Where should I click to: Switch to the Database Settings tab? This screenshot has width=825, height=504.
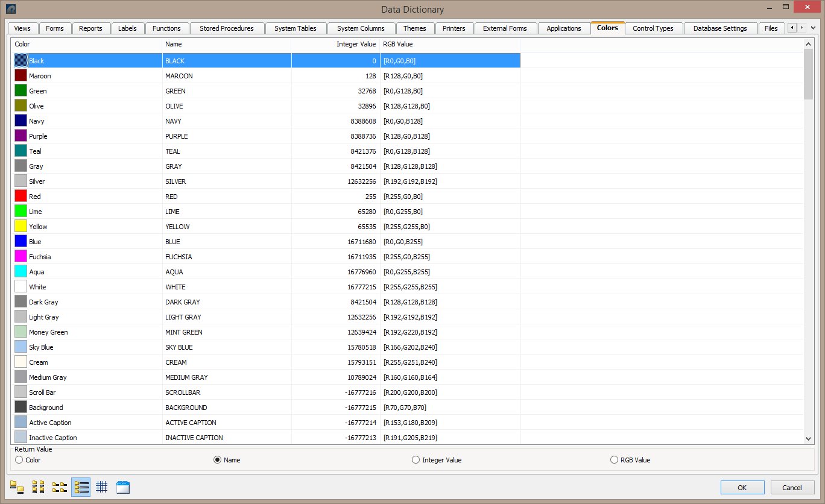click(719, 28)
